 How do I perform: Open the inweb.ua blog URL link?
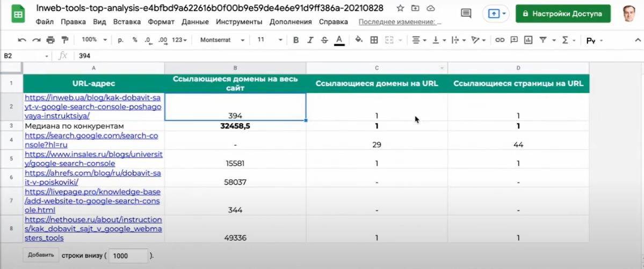[x=93, y=107]
